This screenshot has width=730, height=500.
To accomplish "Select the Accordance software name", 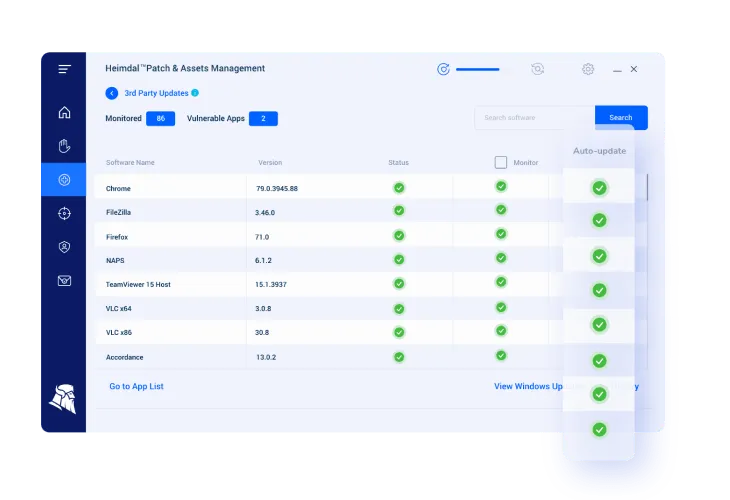I will (124, 357).
